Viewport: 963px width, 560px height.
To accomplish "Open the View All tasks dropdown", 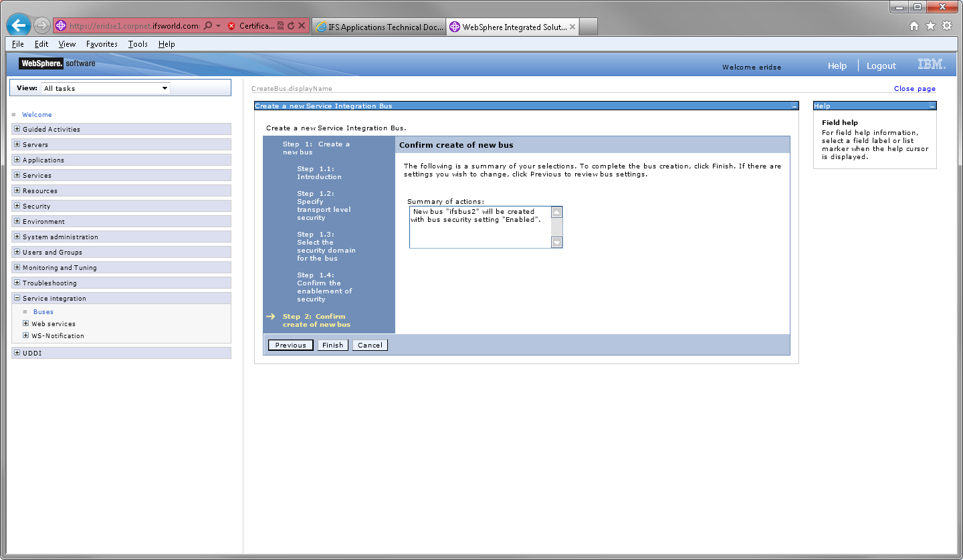I will click(x=106, y=88).
